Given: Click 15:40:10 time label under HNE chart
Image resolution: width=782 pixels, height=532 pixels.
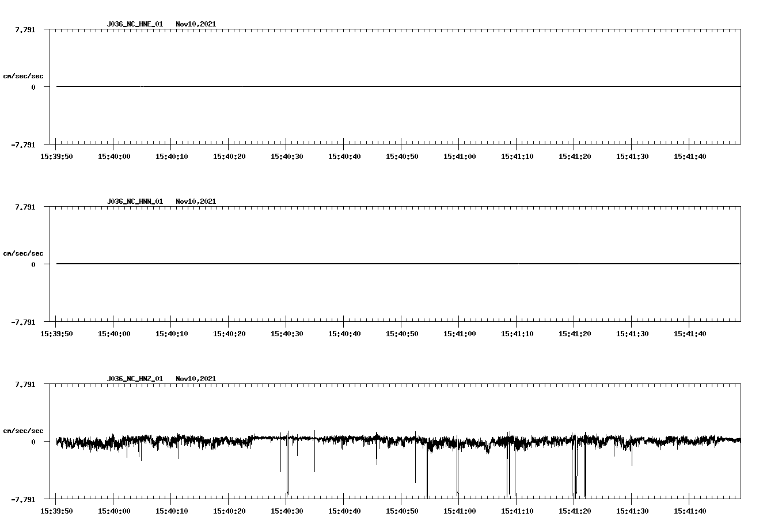Looking at the screenshot, I should coord(172,157).
